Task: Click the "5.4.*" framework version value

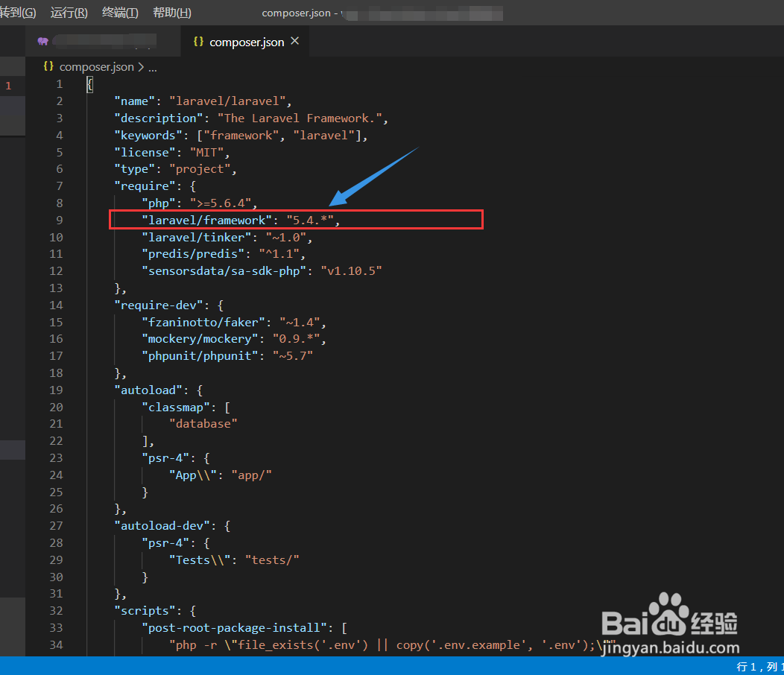Action: click(x=310, y=221)
